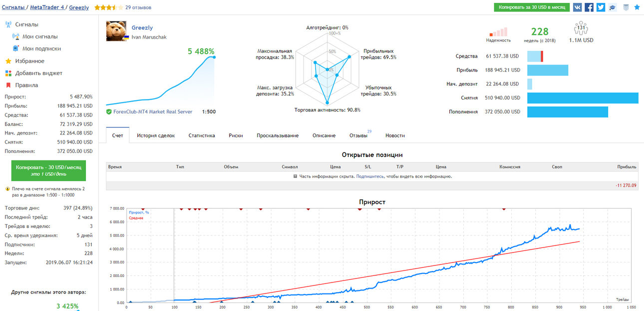Sort positions by Объем column

pyautogui.click(x=231, y=167)
